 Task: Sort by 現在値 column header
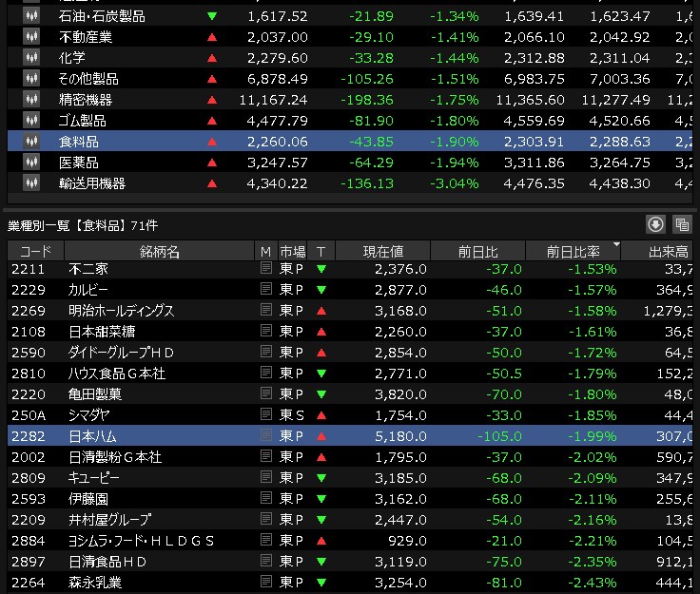(383, 252)
